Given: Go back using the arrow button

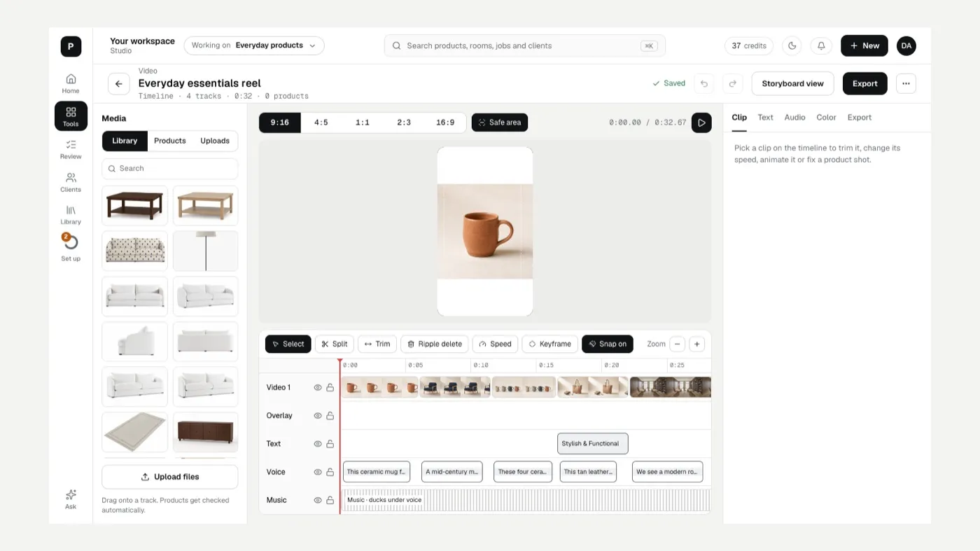Looking at the screenshot, I should pyautogui.click(x=118, y=84).
